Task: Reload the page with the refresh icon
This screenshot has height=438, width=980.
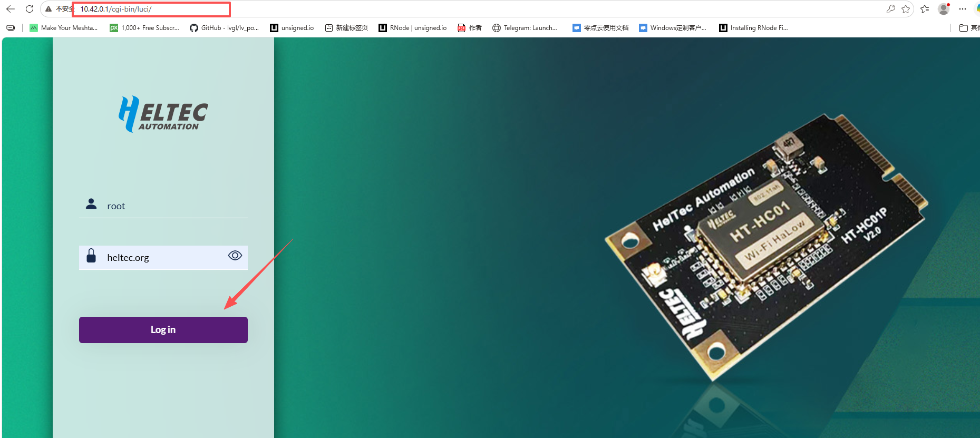Action: (30, 9)
